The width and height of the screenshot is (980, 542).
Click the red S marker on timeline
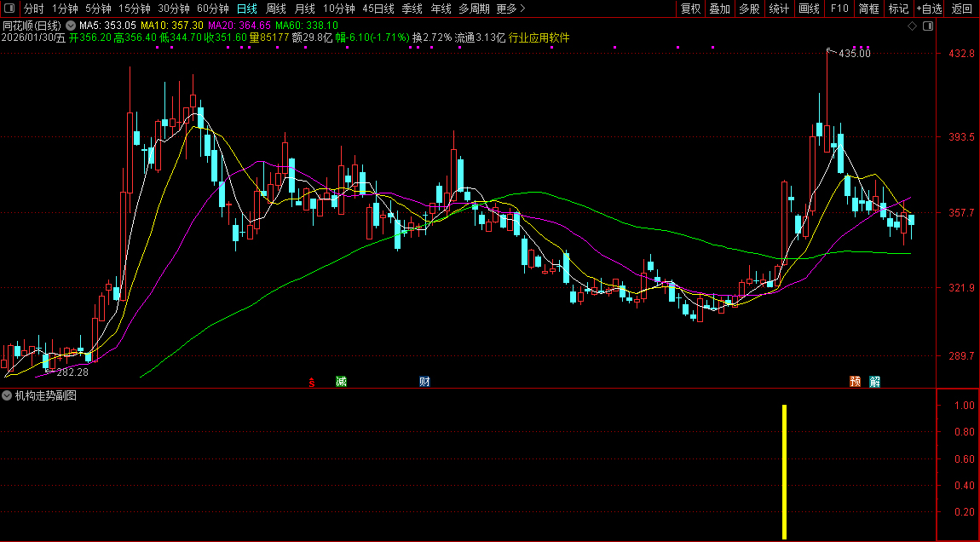pos(312,382)
